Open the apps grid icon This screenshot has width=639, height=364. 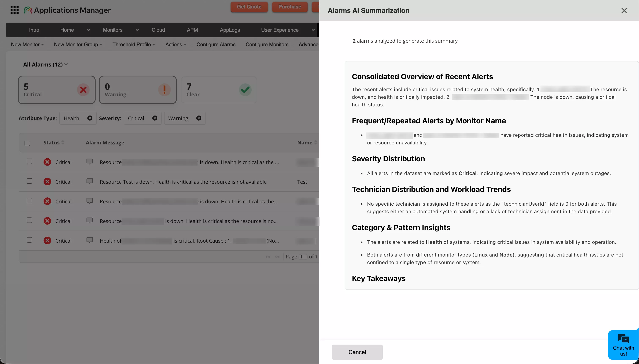(14, 10)
